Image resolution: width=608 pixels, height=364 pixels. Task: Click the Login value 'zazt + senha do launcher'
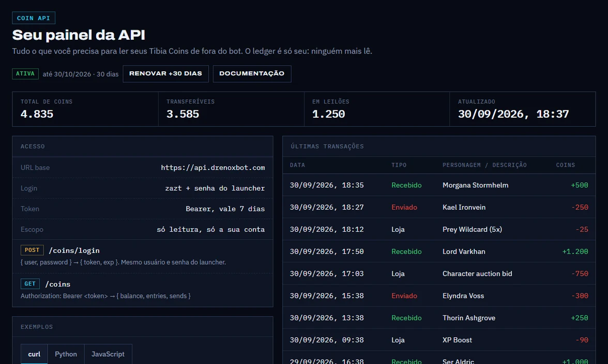coord(215,188)
